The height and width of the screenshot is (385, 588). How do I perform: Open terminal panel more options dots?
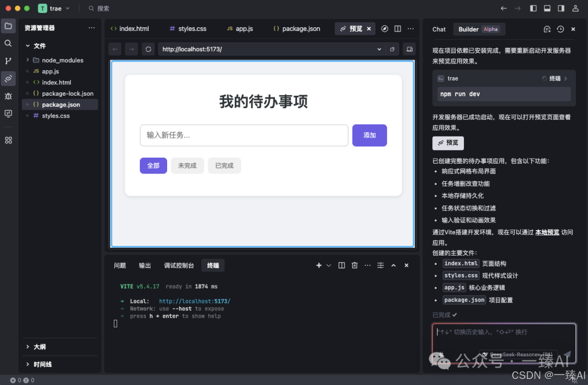367,265
